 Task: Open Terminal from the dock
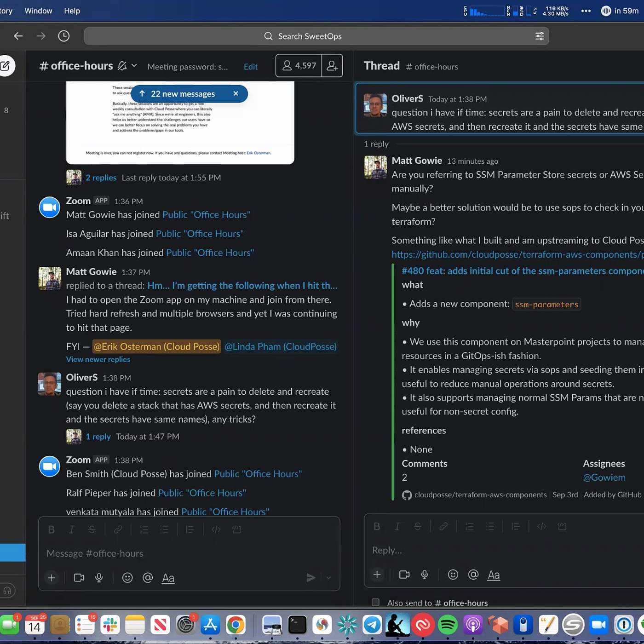[297, 625]
